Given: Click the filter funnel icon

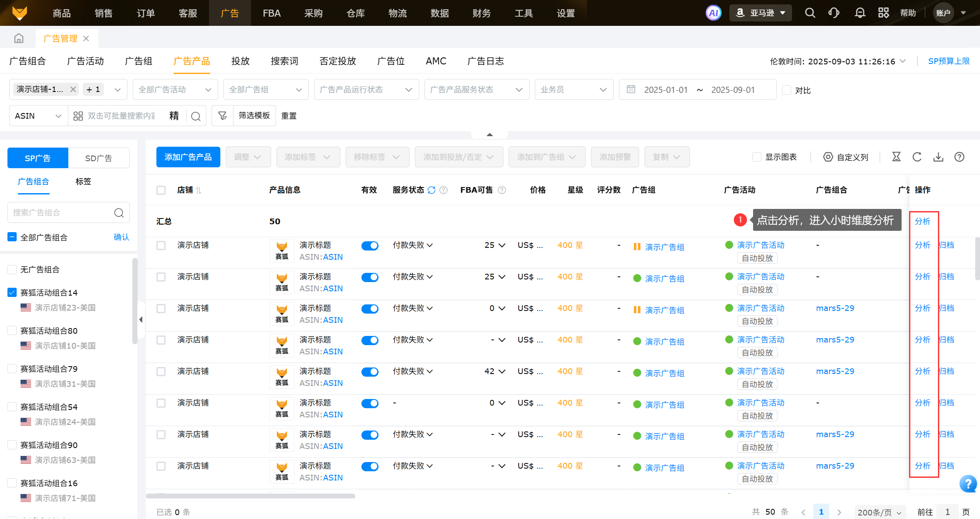Looking at the screenshot, I should (223, 116).
